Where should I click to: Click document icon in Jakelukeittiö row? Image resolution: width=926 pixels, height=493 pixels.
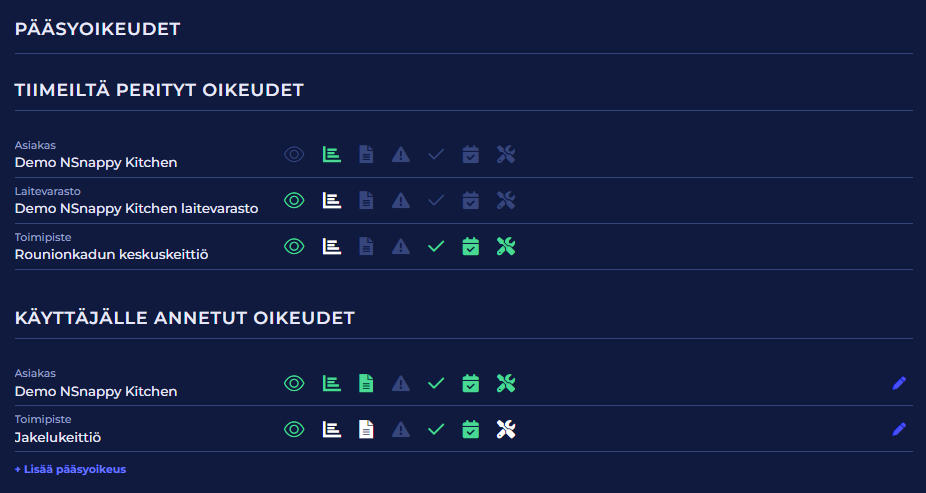367,429
